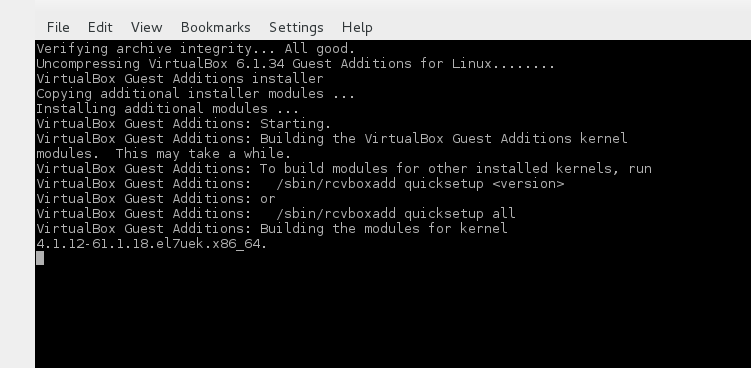The image size is (751, 368).
Task: Click the terminal cursor block
Action: [x=40, y=258]
